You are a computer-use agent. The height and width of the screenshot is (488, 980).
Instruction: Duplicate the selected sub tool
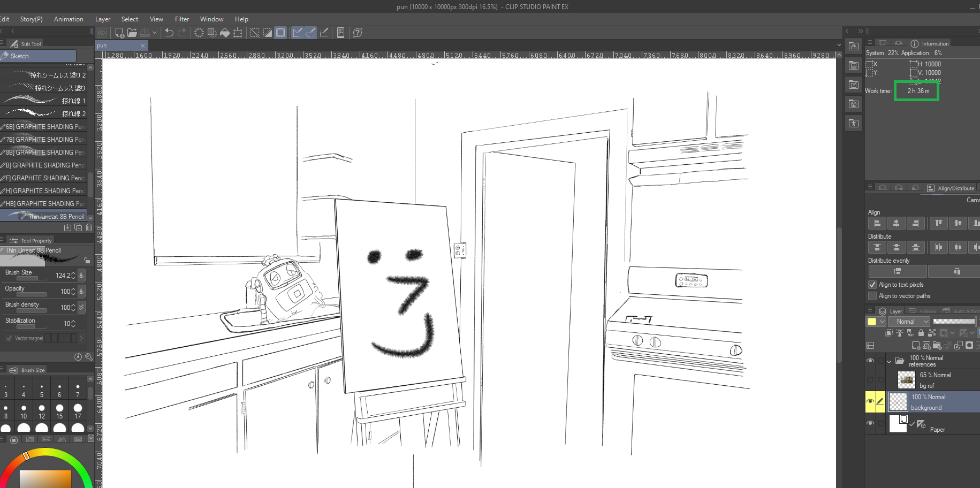78,227
